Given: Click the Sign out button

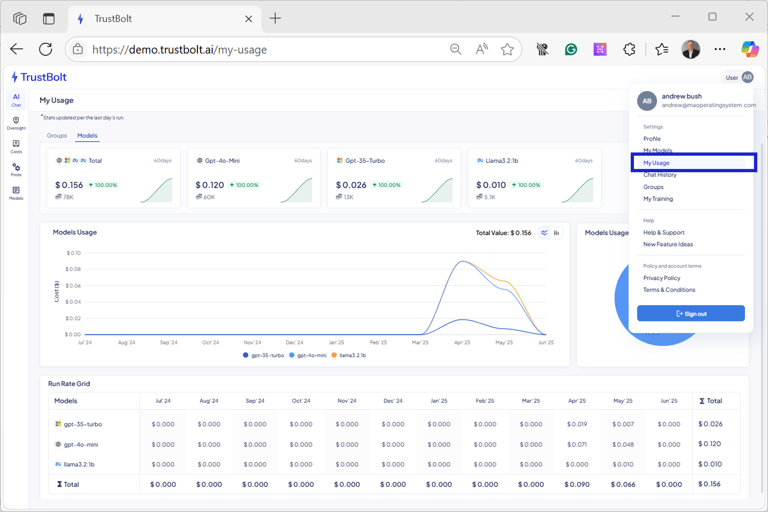Looking at the screenshot, I should [691, 314].
